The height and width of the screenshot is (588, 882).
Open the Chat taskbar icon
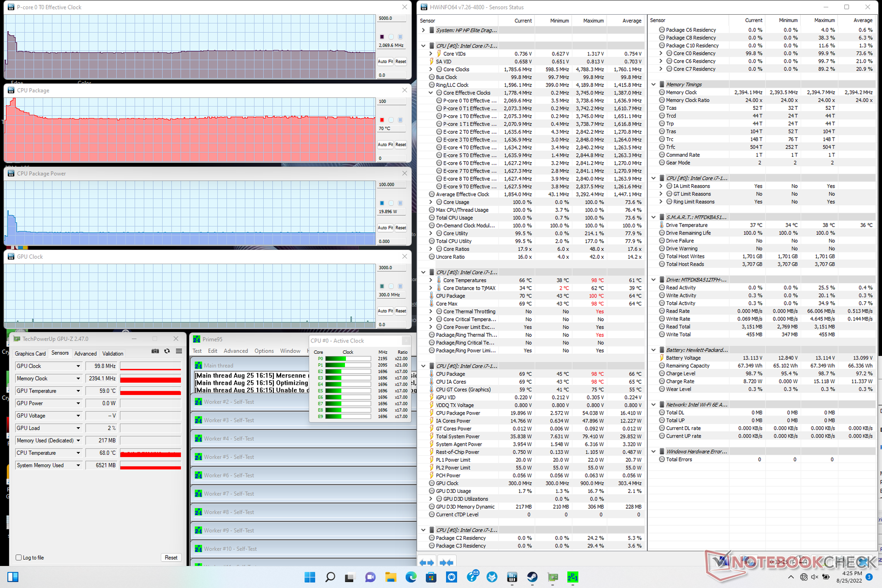point(370,577)
